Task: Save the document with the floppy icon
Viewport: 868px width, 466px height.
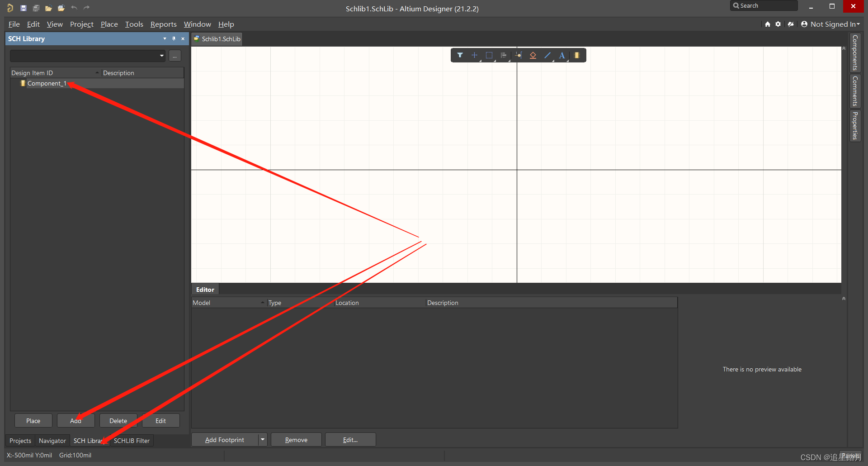Action: point(24,8)
